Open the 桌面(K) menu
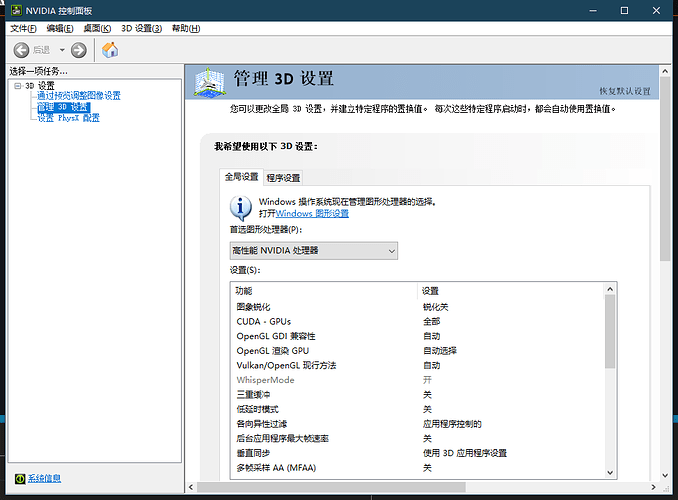The height and width of the screenshot is (500, 678). pos(97,29)
